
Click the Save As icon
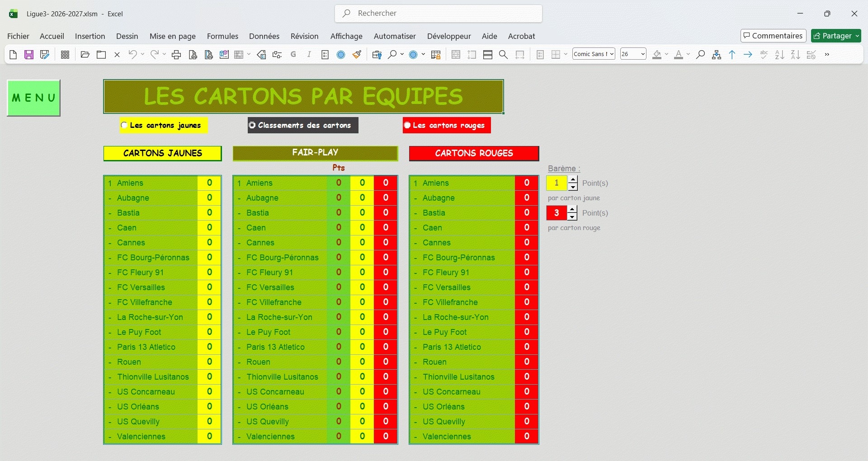44,55
